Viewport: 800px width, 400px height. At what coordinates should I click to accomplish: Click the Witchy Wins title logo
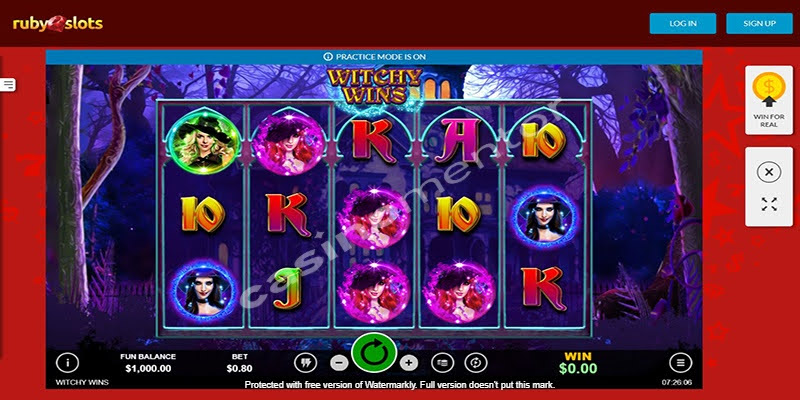click(374, 86)
